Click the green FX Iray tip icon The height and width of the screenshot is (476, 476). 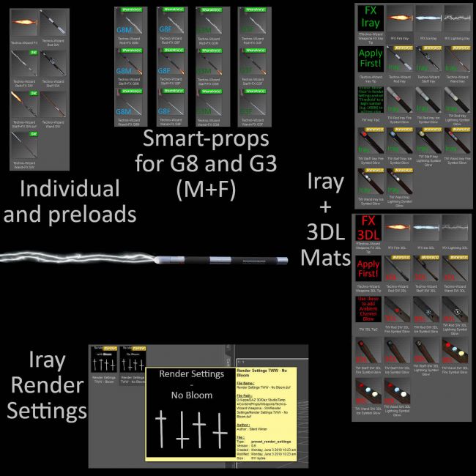coord(370,18)
